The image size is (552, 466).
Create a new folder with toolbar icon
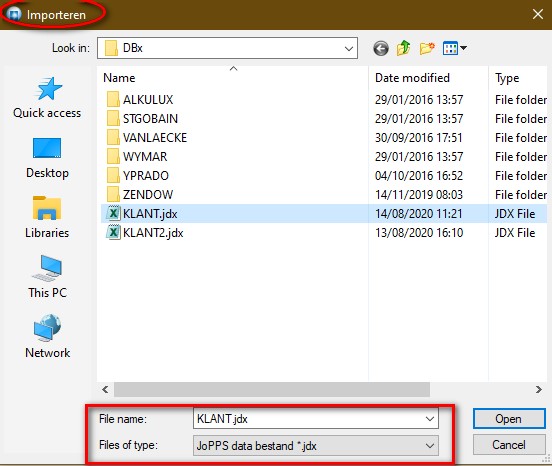pyautogui.click(x=427, y=48)
